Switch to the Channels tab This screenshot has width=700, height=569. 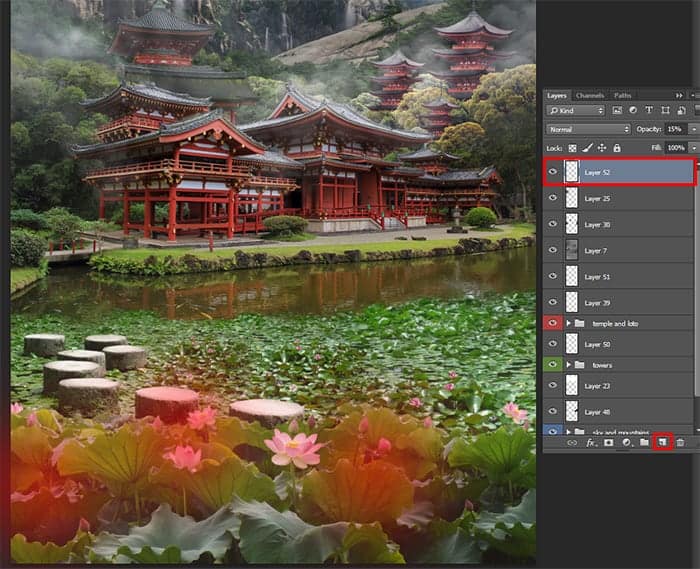click(590, 96)
